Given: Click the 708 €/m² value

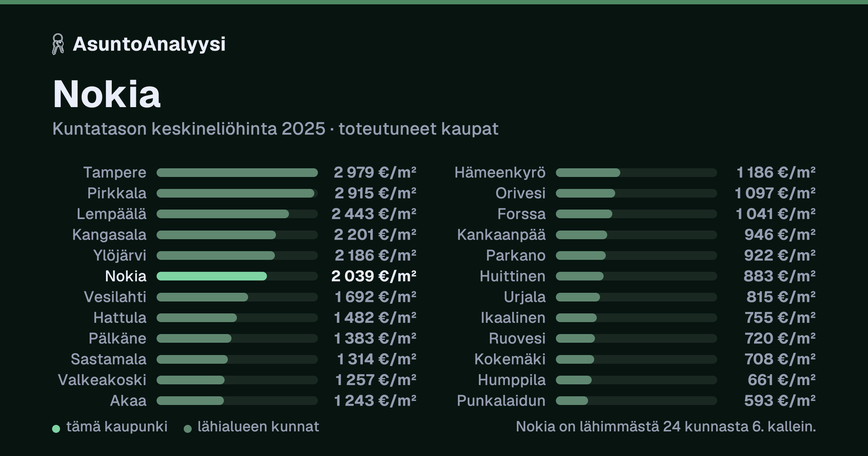Looking at the screenshot, I should point(780,359).
